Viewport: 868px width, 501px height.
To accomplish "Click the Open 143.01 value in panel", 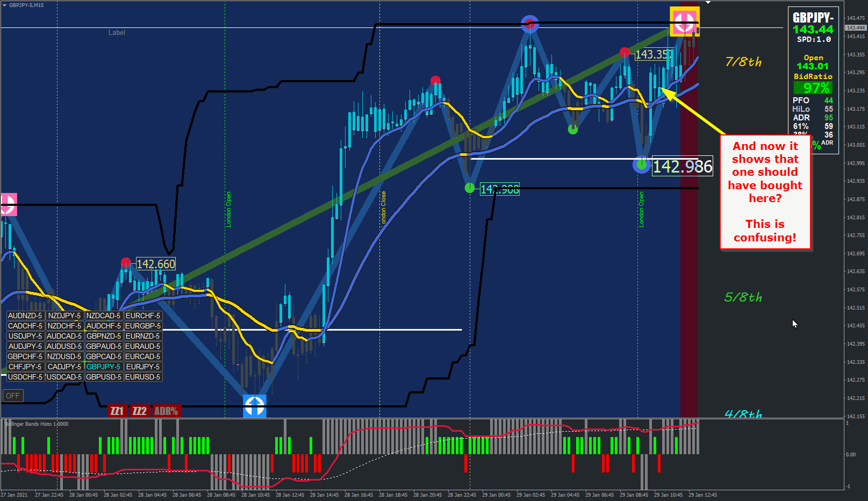I will point(813,66).
